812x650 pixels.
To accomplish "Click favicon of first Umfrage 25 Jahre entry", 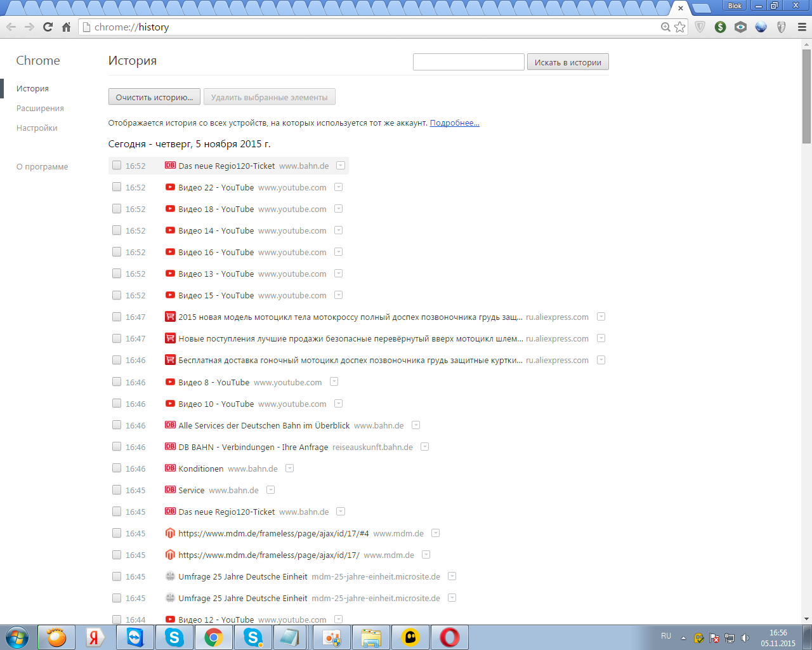I will pos(170,576).
